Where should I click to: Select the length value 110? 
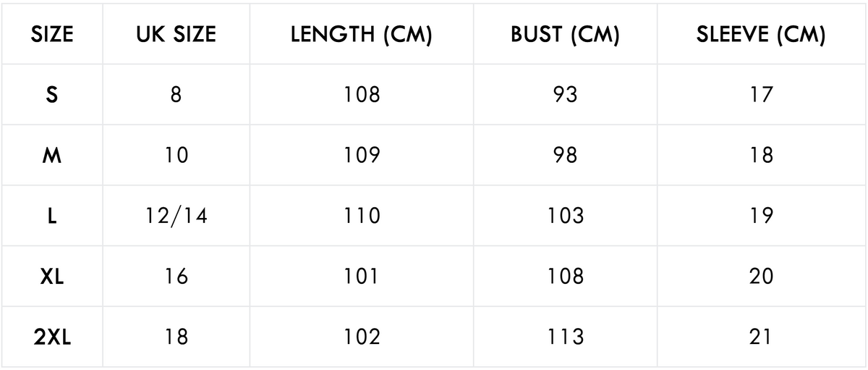[362, 216]
